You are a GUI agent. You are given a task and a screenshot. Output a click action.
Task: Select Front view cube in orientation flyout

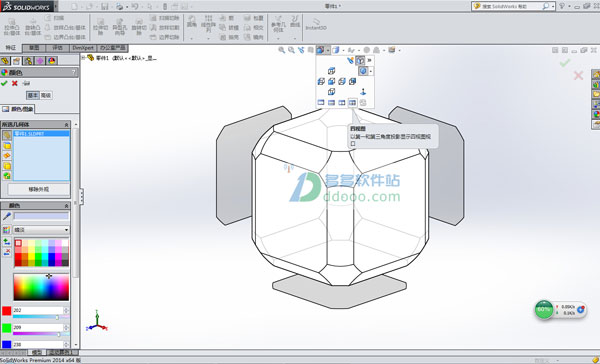pyautogui.click(x=331, y=81)
